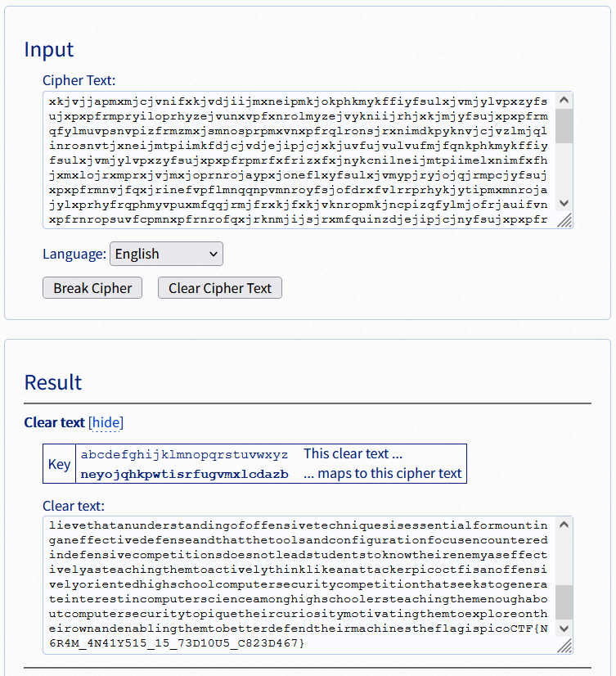Hide the clear text via the hide link
Screen dimensions: 616x676
coord(106,422)
